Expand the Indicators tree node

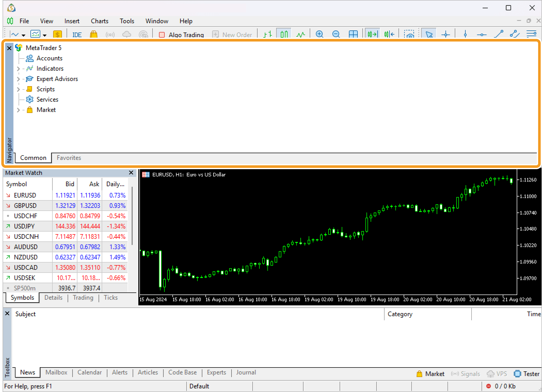click(18, 69)
